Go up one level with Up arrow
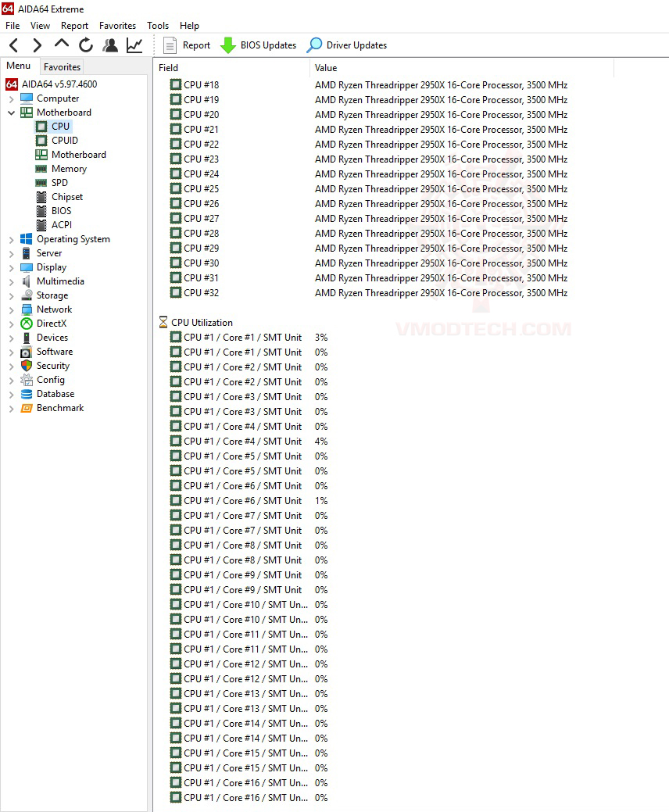This screenshot has width=669, height=812. pos(62,45)
